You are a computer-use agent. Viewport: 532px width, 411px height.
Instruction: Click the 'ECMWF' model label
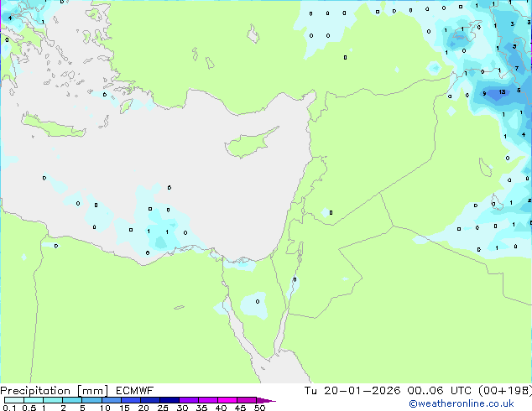pyautogui.click(x=135, y=391)
